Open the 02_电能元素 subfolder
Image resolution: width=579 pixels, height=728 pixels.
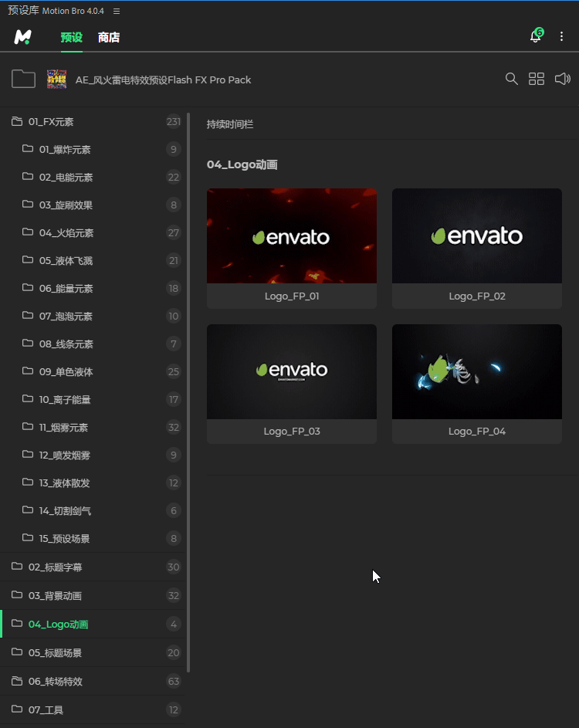point(93,178)
